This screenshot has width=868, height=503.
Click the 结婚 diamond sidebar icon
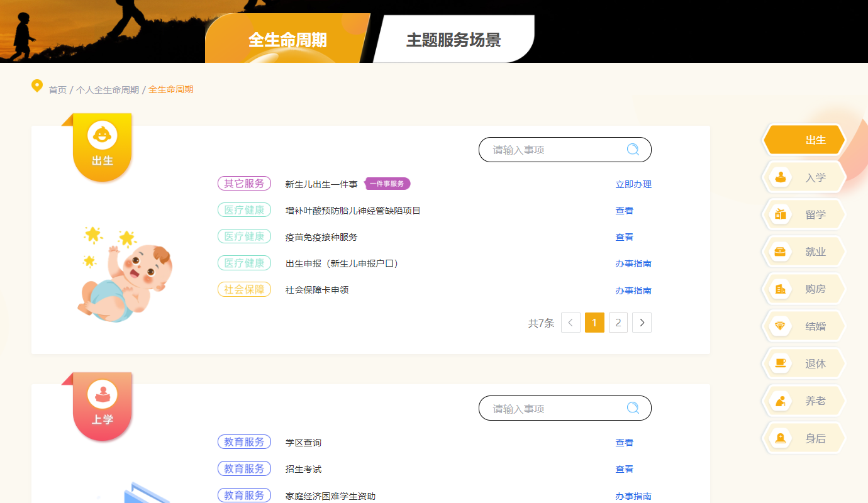(x=781, y=326)
